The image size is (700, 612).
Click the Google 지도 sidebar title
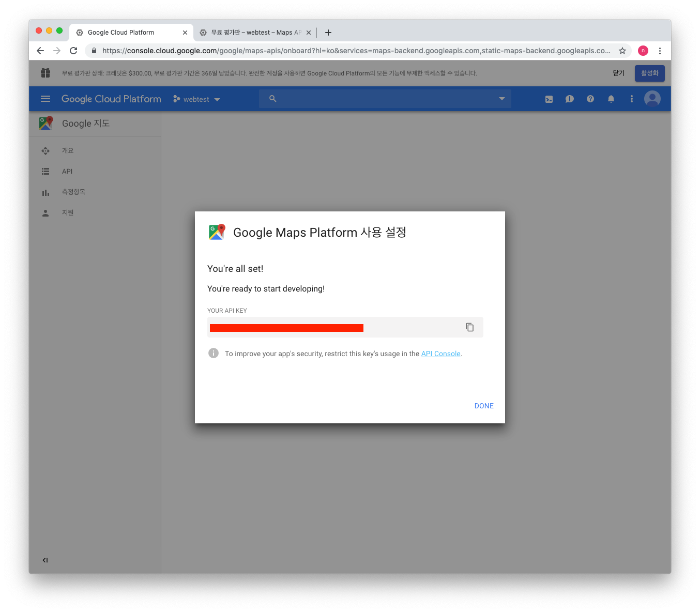coord(86,124)
